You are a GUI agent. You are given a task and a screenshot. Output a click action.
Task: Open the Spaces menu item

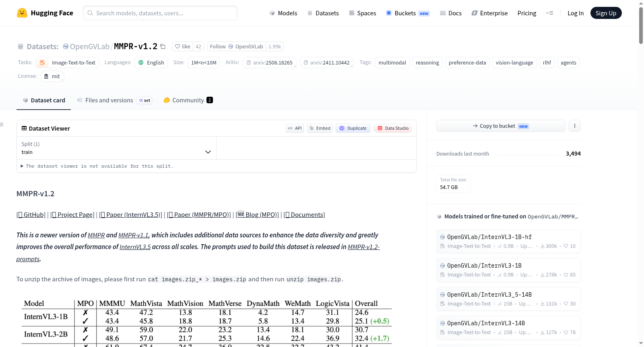pyautogui.click(x=362, y=13)
